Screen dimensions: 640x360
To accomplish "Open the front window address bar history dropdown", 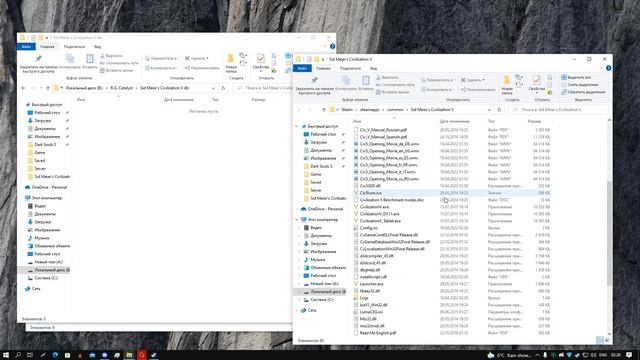I will coord(489,110).
